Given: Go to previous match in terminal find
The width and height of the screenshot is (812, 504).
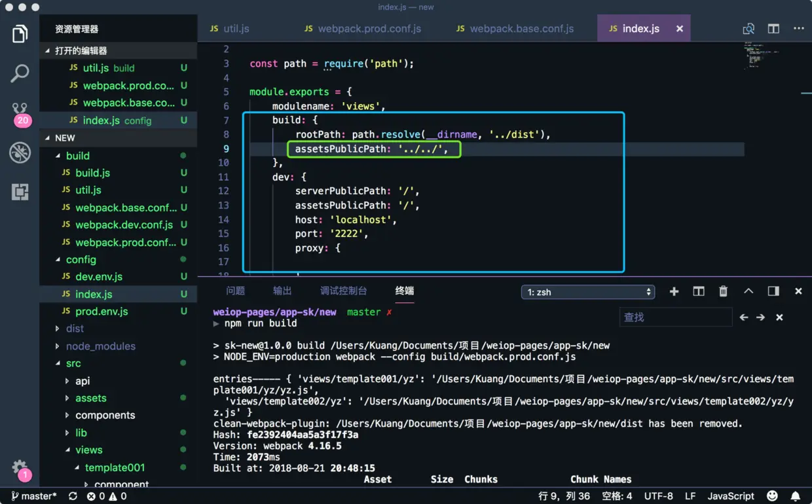Looking at the screenshot, I should (x=744, y=317).
